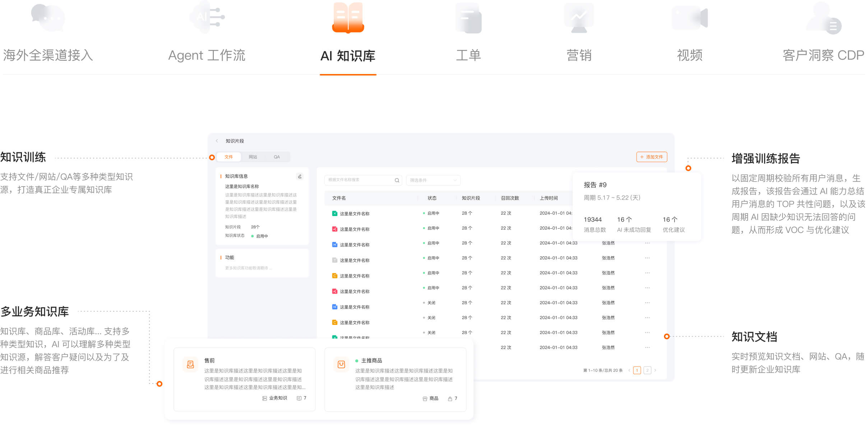Click 启用中 next to 知识库状态
This screenshot has width=868, height=427.
coord(262,236)
